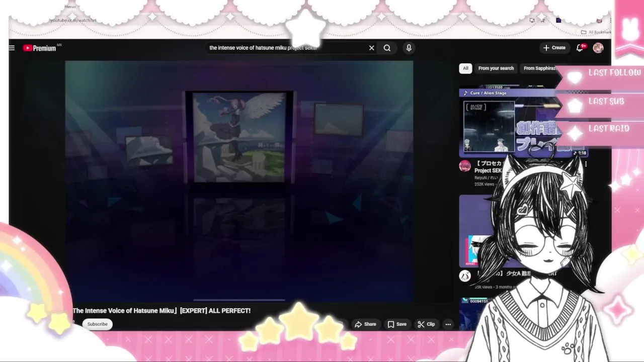Open the account avatar menu
The width and height of the screenshot is (644, 362).
pyautogui.click(x=598, y=48)
